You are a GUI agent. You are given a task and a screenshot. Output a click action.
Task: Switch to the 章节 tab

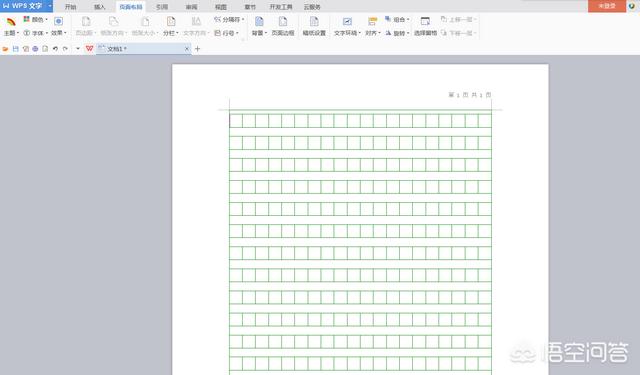[250, 7]
